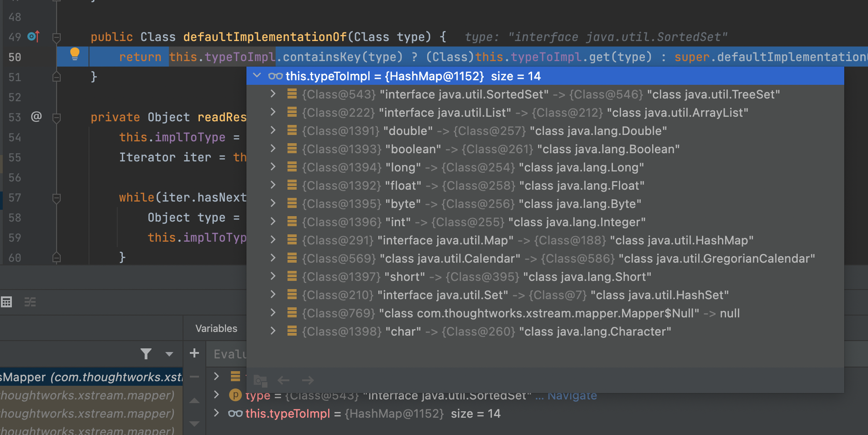
Task: Toggle the fold marker at line 53
Action: (x=57, y=118)
